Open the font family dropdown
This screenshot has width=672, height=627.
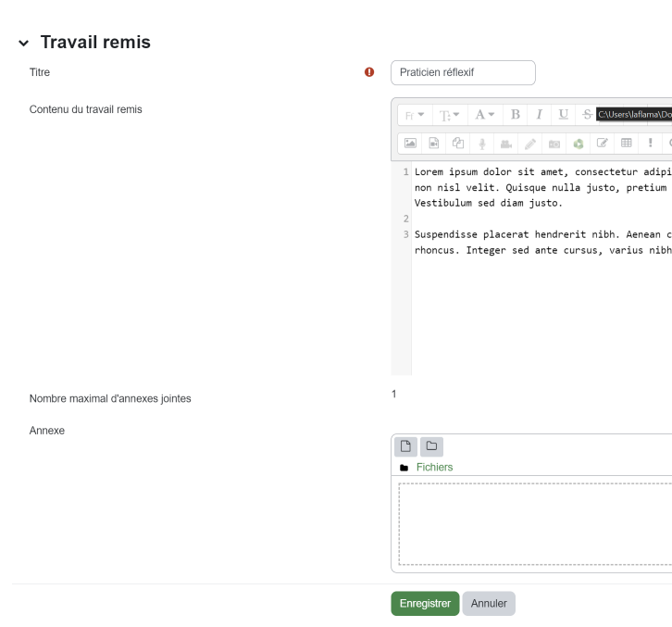click(x=412, y=115)
